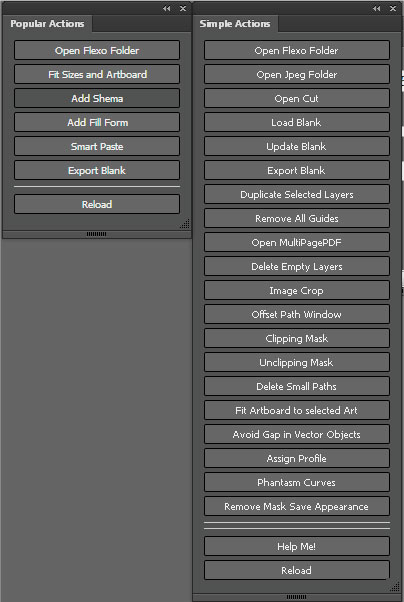Click Avoid Gap in Vector Objects
The image size is (404, 602).
click(297, 434)
